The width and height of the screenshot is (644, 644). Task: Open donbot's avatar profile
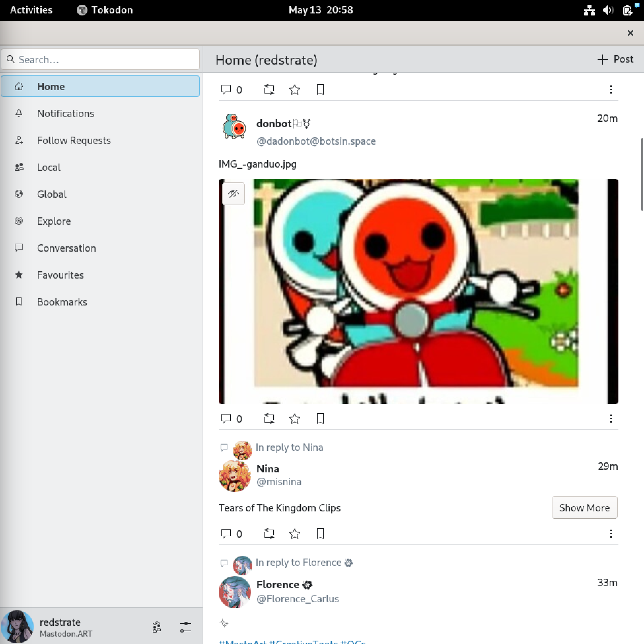point(235,127)
